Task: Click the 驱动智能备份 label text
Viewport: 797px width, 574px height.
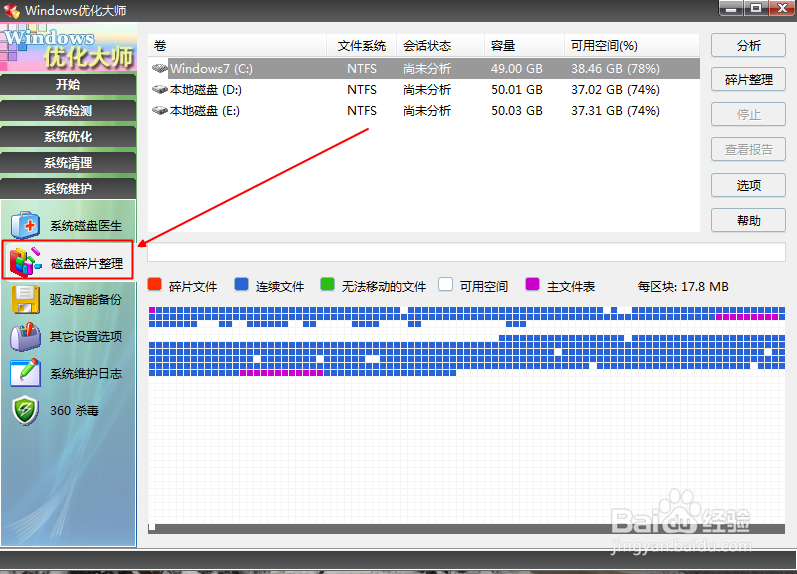Action: [86, 299]
